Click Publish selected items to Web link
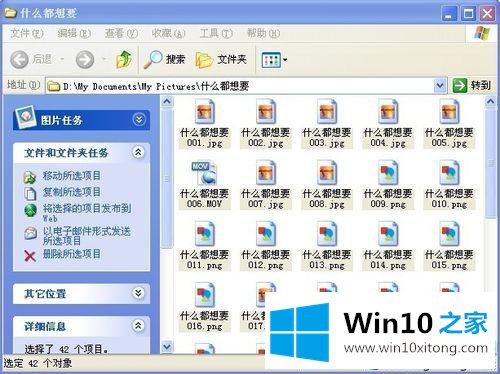 (x=87, y=213)
